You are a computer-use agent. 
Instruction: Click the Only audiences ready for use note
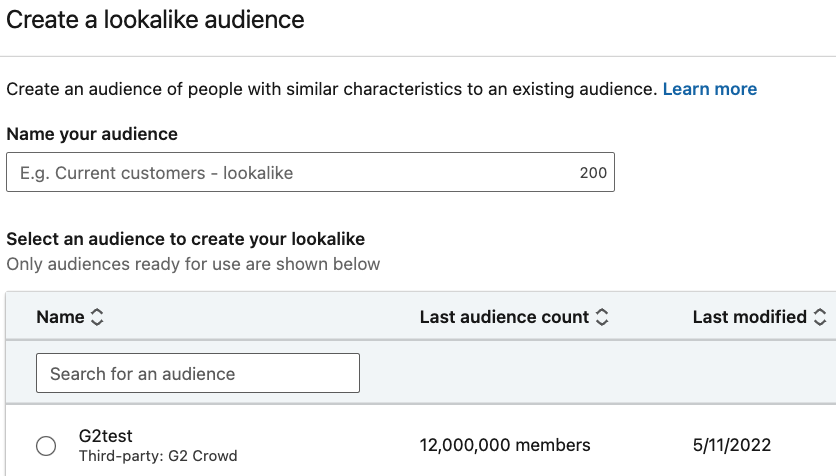click(x=193, y=264)
